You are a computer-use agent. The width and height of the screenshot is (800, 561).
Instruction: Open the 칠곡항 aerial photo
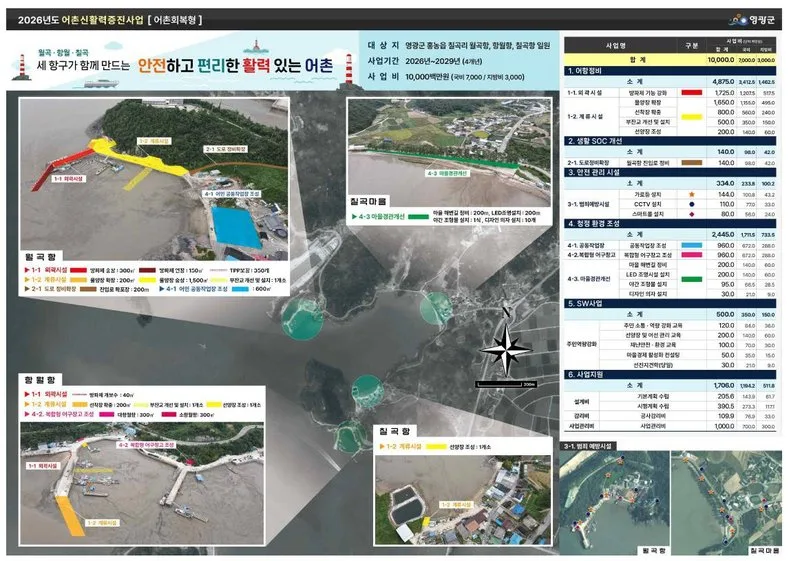coord(463,500)
